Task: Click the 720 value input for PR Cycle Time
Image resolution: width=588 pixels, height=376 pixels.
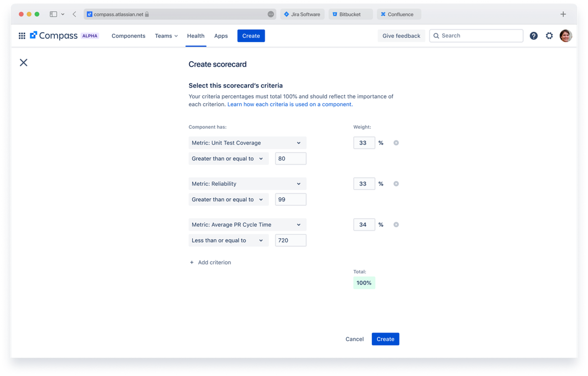Action: click(290, 240)
